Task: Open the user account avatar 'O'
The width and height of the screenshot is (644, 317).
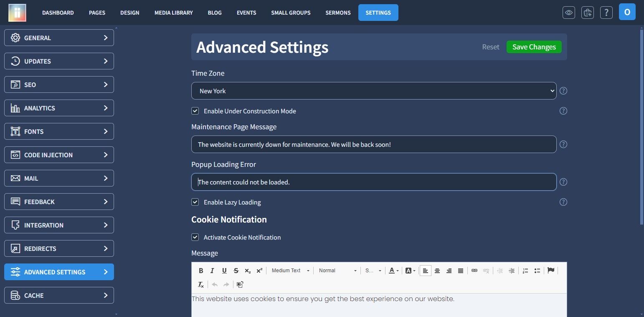Action: [627, 12]
